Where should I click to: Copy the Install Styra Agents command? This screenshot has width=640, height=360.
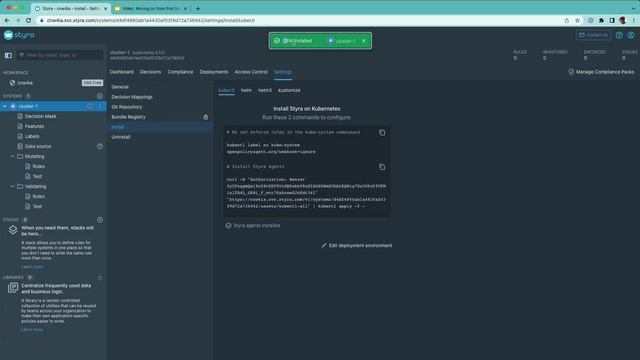pyautogui.click(x=382, y=167)
